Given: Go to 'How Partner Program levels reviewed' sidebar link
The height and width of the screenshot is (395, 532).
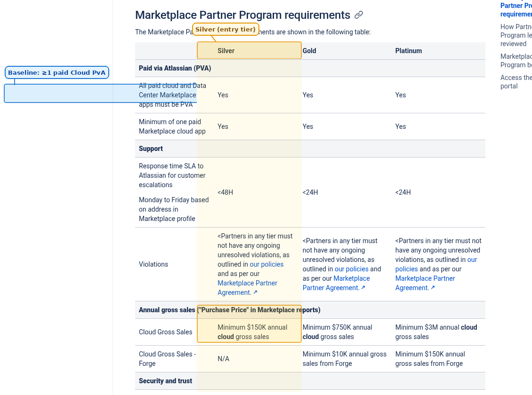Looking at the screenshot, I should coord(516,35).
